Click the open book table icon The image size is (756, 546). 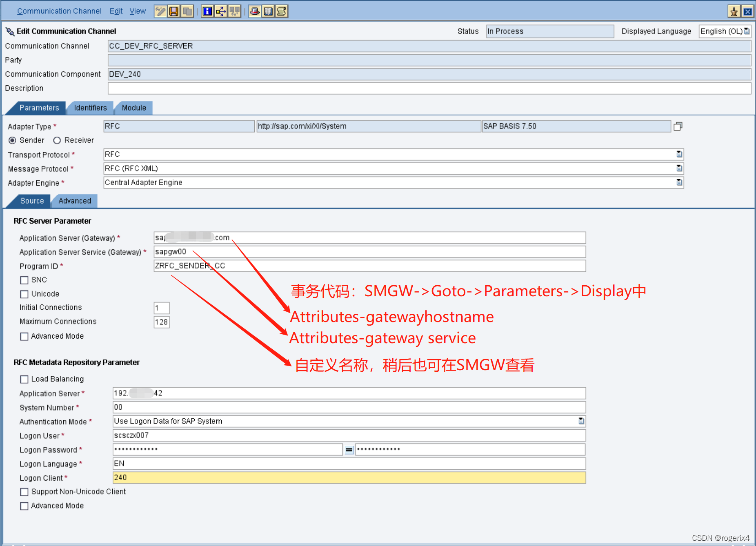coord(268,11)
